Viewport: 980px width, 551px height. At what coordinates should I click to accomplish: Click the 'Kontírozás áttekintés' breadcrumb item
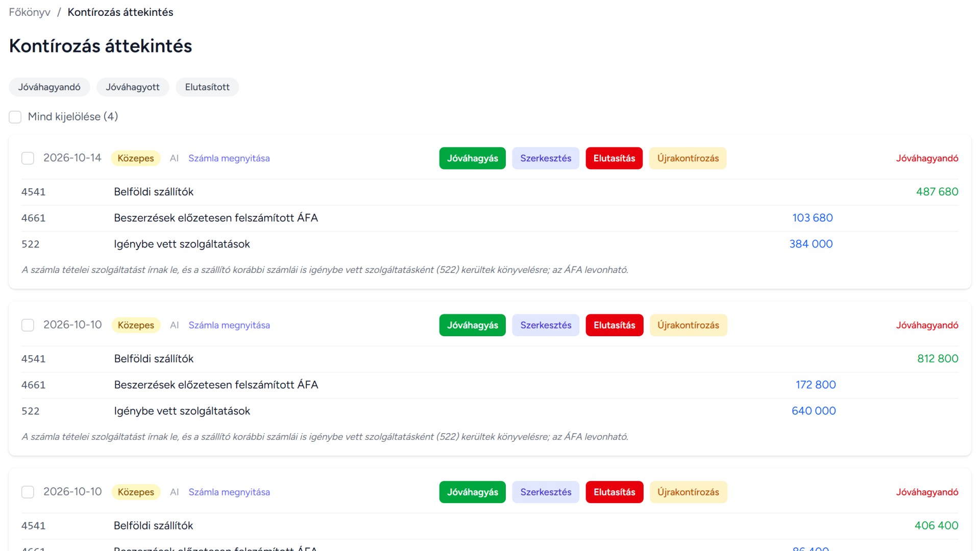pos(120,12)
